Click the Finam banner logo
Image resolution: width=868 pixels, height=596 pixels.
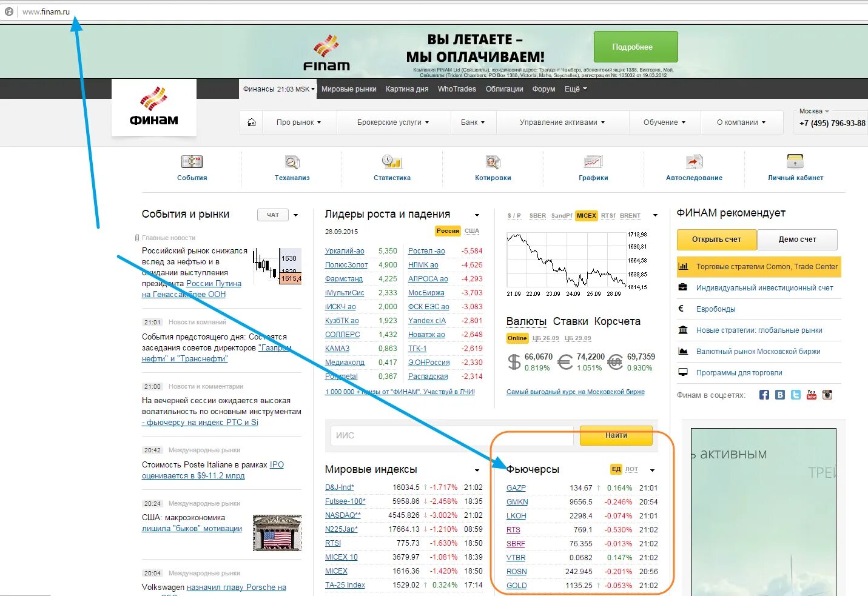click(x=326, y=53)
